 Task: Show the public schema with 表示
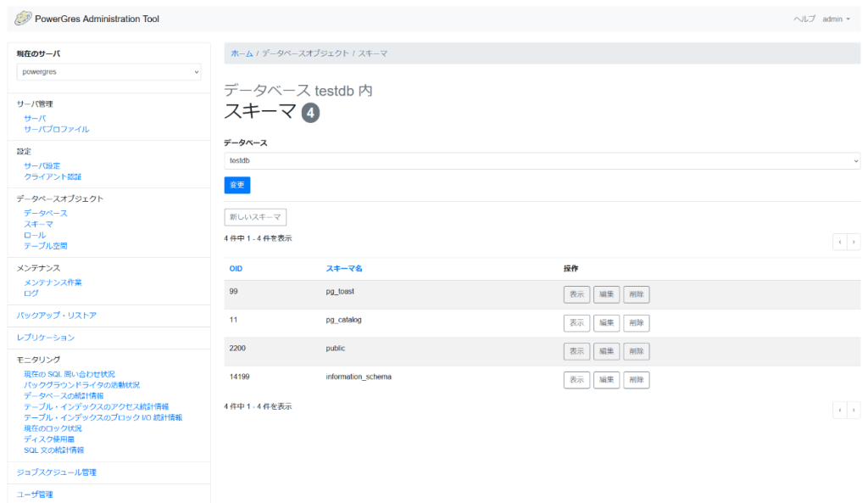click(x=576, y=351)
